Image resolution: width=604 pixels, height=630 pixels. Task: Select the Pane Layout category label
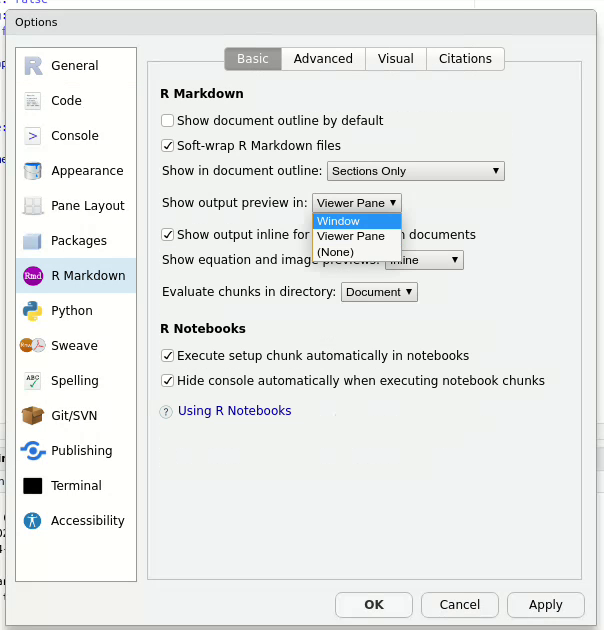coord(88,206)
